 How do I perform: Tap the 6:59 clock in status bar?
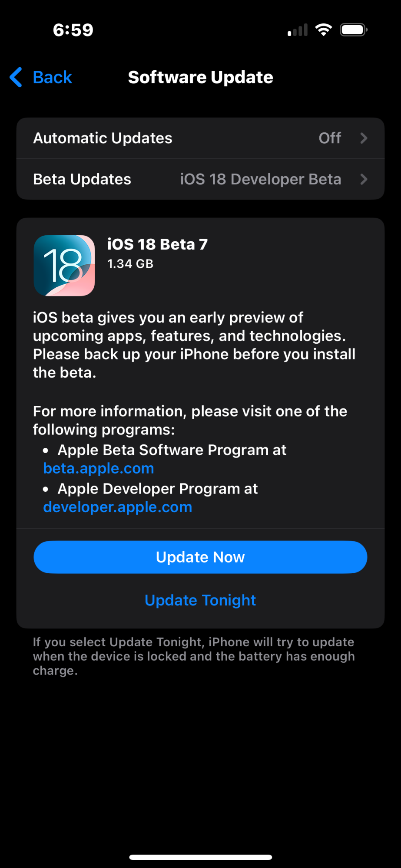click(73, 30)
